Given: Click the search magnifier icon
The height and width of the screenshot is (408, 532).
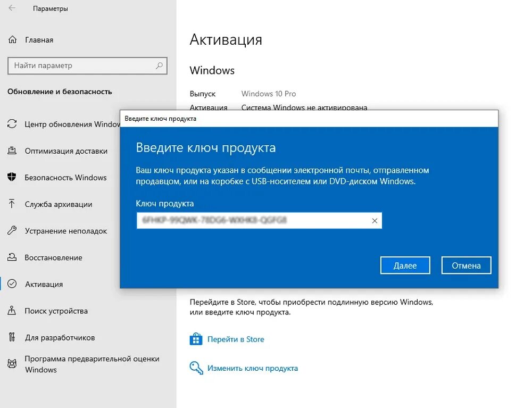Looking at the screenshot, I should point(159,65).
